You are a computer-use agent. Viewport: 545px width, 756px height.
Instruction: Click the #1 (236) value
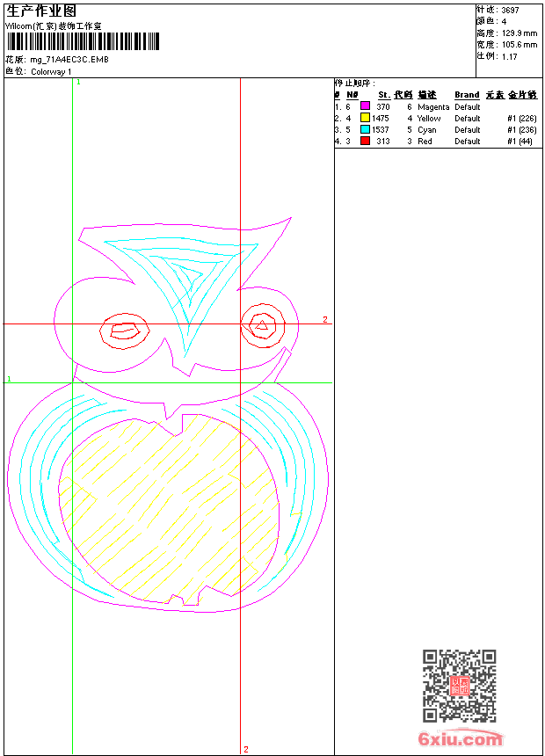(522, 130)
